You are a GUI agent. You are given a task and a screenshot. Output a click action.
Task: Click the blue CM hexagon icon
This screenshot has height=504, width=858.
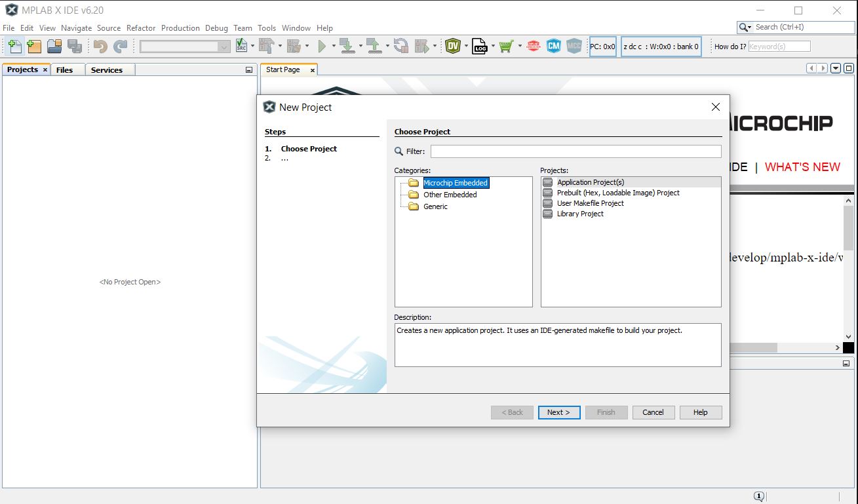click(554, 47)
